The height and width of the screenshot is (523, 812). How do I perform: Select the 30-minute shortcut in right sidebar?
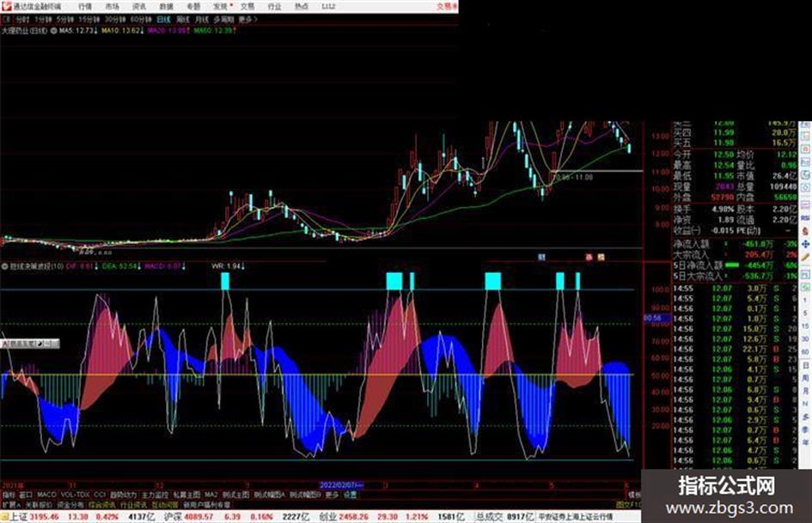click(x=805, y=339)
